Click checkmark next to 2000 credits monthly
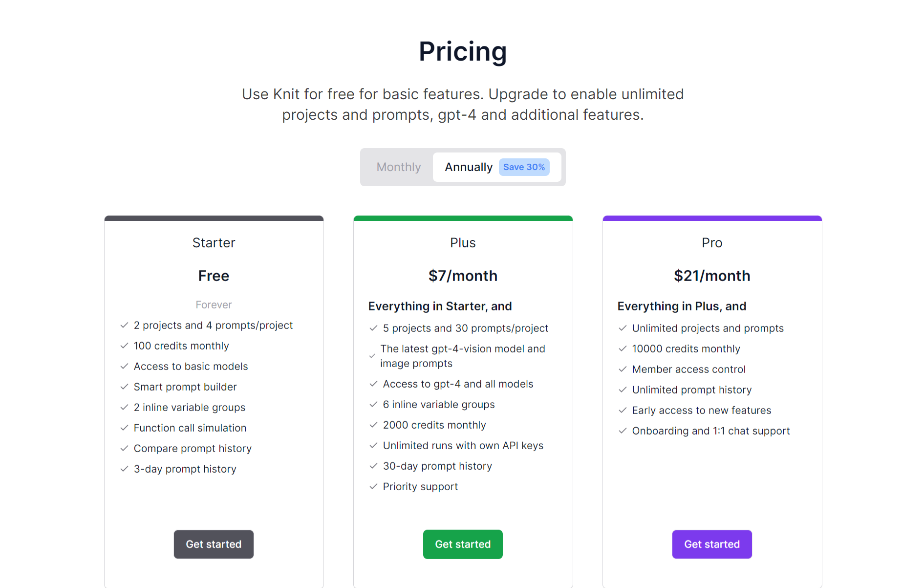Screen dimensions: 924x588 click(x=374, y=425)
